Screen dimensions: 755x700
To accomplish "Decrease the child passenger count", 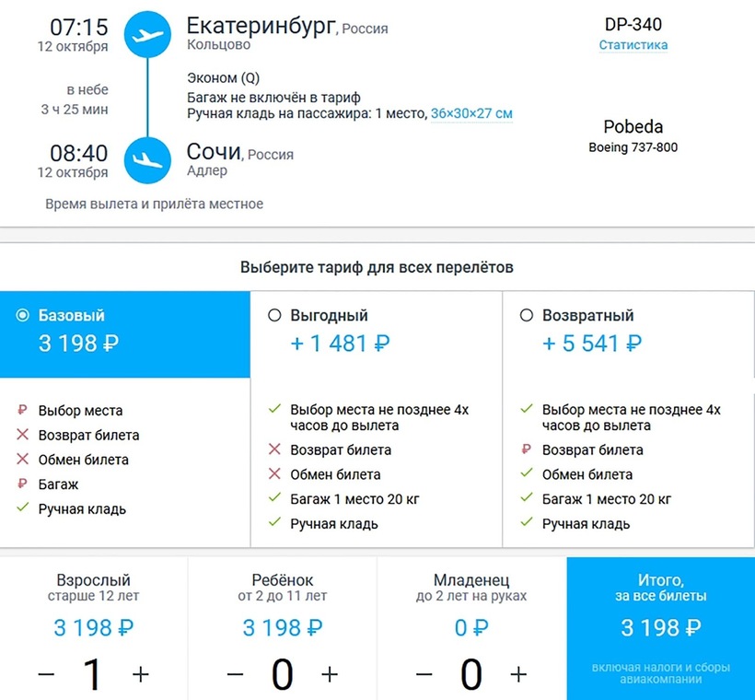I will click(x=235, y=674).
